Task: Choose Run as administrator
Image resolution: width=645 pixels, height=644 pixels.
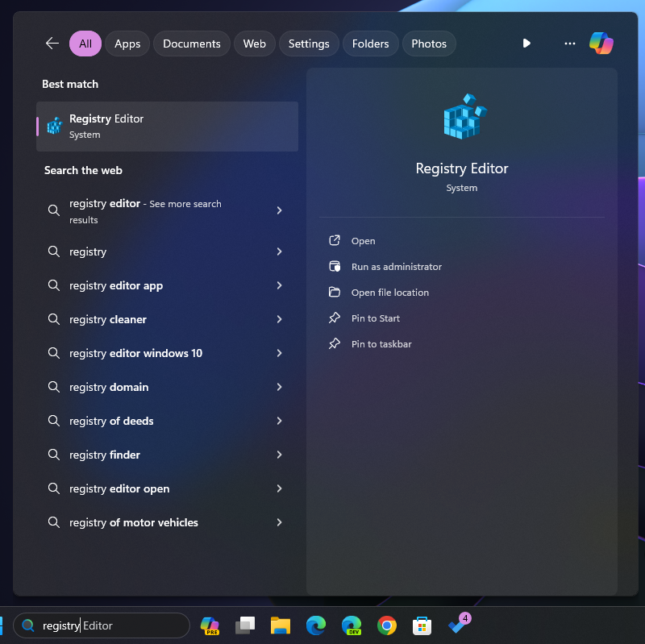Action: [x=396, y=267]
